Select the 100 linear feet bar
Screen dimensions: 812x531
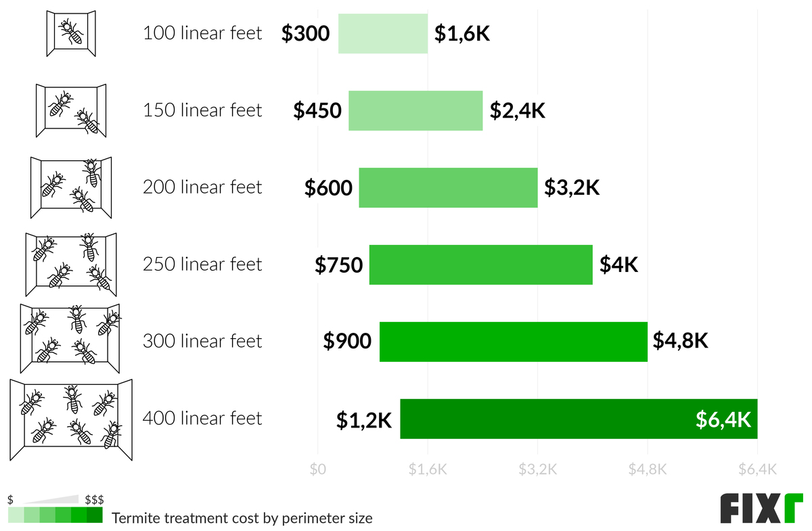[383, 34]
